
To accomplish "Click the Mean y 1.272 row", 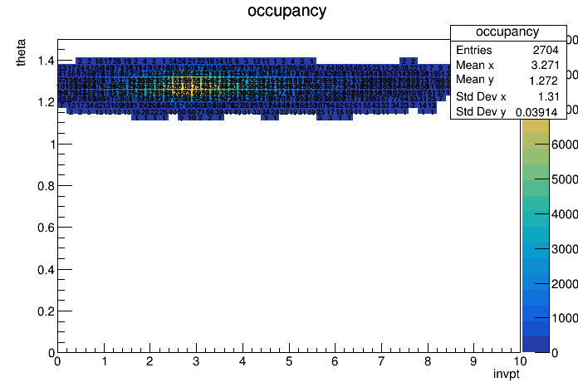I will (507, 80).
